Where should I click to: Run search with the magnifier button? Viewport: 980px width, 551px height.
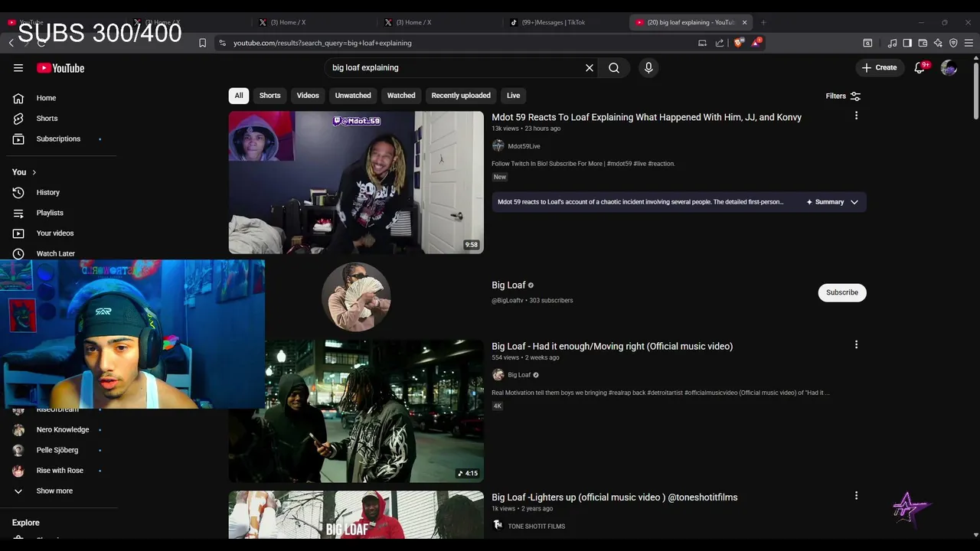[614, 68]
